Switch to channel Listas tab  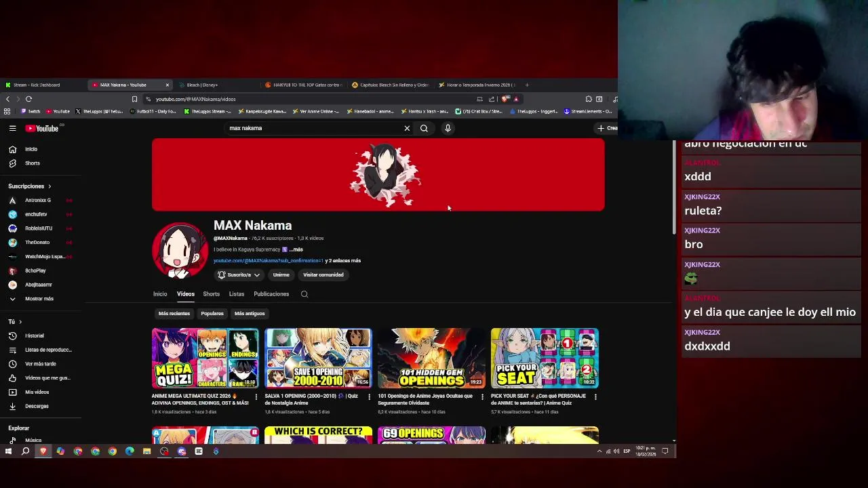pyautogui.click(x=236, y=294)
